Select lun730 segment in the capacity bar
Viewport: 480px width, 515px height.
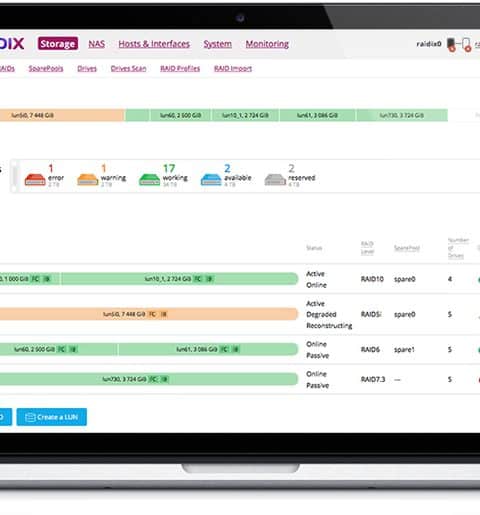coord(402,115)
